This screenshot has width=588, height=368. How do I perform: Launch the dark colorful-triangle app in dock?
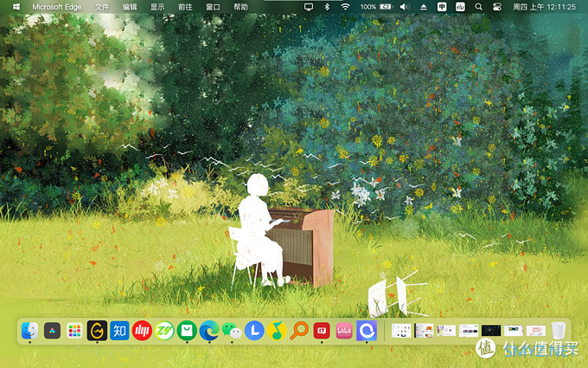pos(52,331)
